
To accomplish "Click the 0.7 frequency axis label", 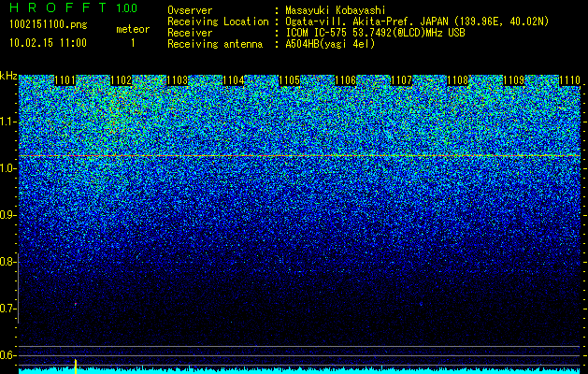I will pos(7,309).
